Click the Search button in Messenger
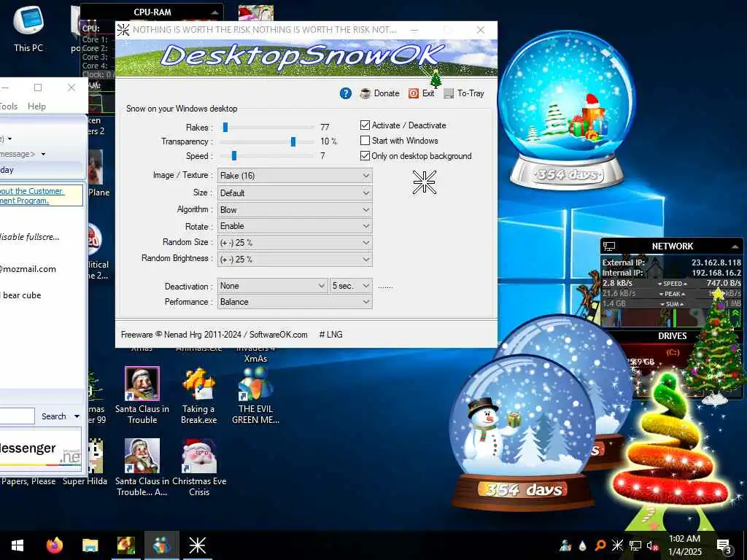 pyautogui.click(x=53, y=416)
